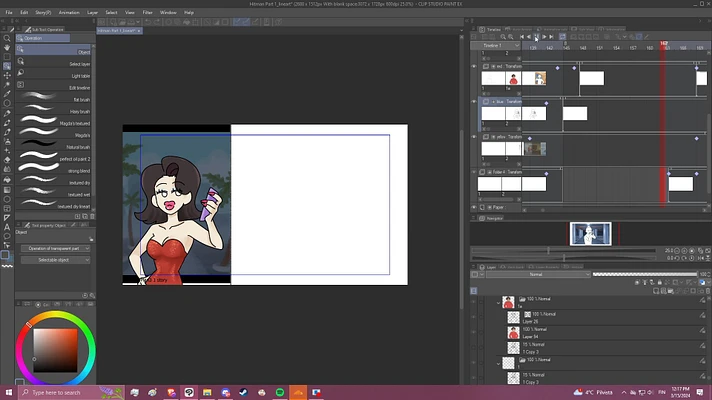Click the new raster layer icon
This screenshot has height=400, width=712.
[x=656, y=291]
